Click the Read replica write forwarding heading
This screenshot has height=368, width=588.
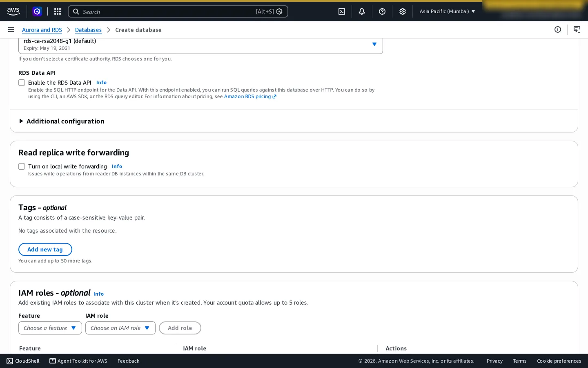[x=74, y=153]
